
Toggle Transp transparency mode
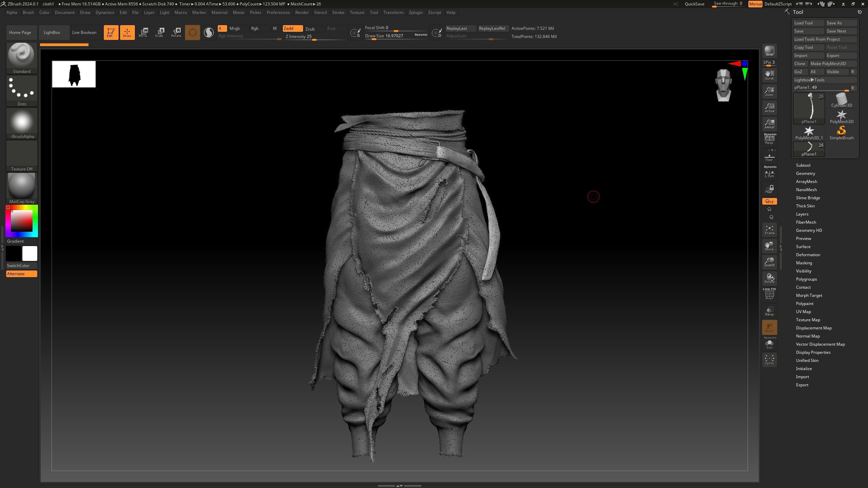769,311
